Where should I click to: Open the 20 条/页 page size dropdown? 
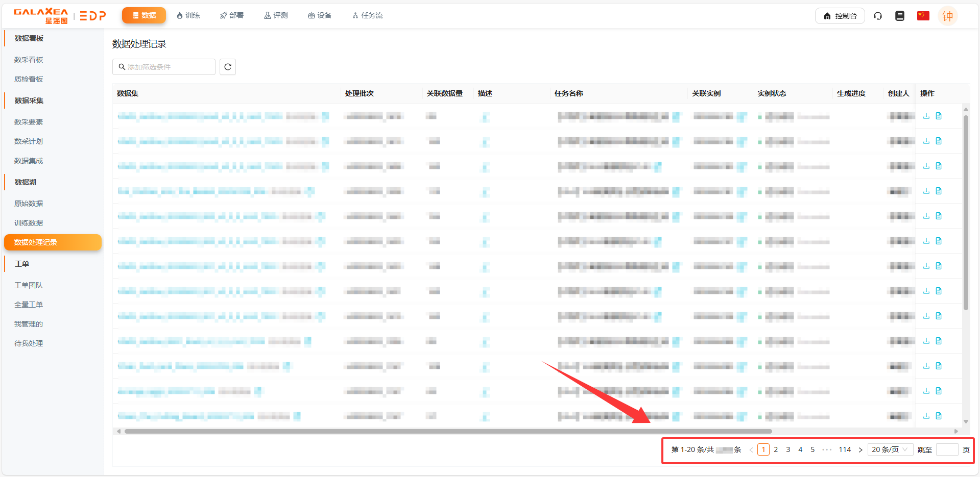(x=890, y=449)
